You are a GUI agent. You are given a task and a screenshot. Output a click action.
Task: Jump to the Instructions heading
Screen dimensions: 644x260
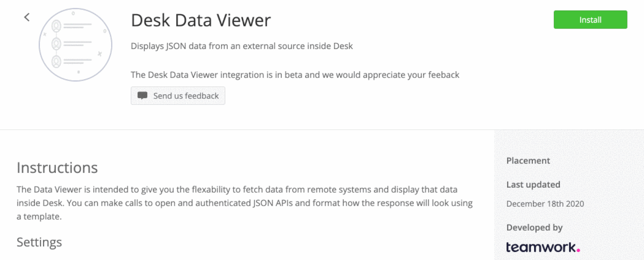(57, 168)
